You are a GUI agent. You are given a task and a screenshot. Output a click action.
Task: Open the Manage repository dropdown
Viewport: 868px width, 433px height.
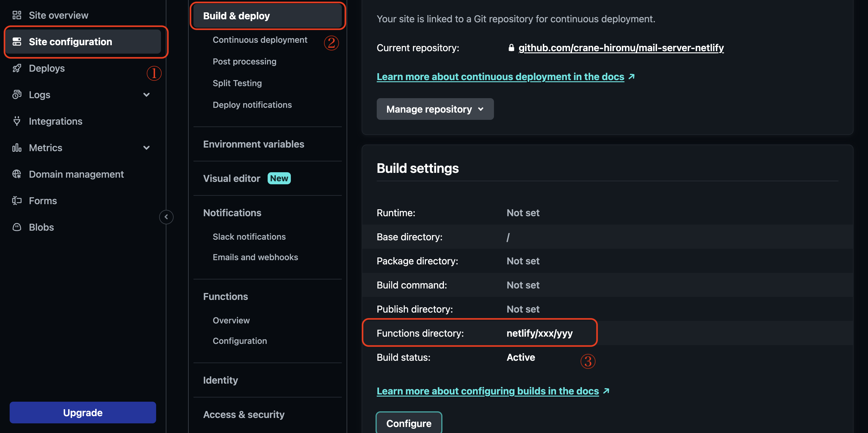[x=435, y=109]
